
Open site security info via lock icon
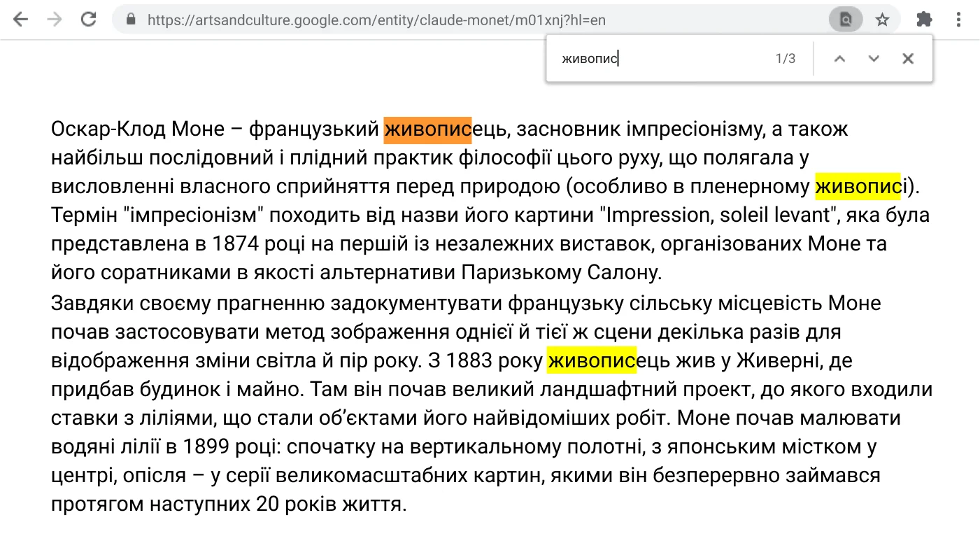pos(130,19)
